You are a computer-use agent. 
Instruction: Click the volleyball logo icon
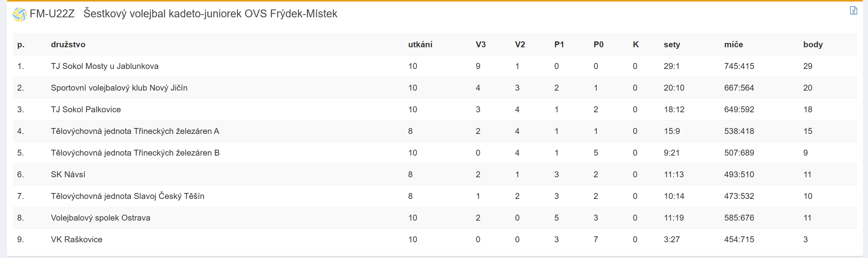click(19, 15)
